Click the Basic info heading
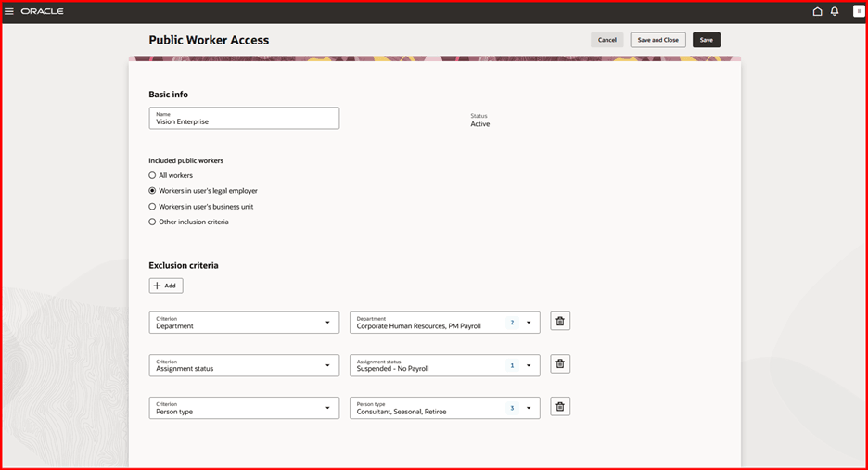 (x=168, y=95)
